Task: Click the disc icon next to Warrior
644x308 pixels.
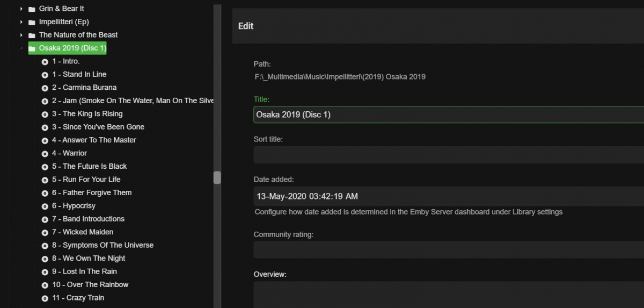Action: pyautogui.click(x=45, y=153)
